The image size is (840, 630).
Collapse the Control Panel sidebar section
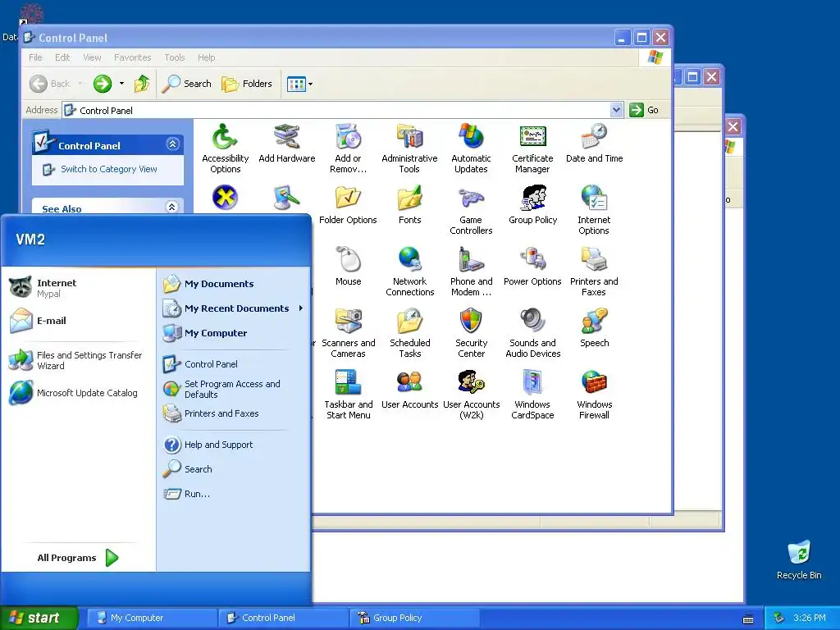point(172,144)
